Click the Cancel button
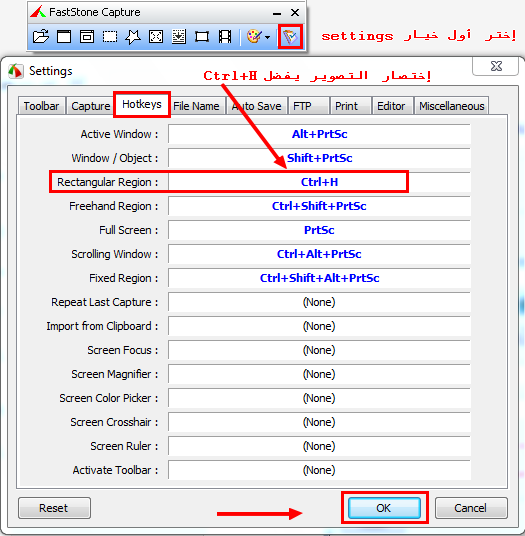The height and width of the screenshot is (536, 525). pyautogui.click(x=471, y=508)
